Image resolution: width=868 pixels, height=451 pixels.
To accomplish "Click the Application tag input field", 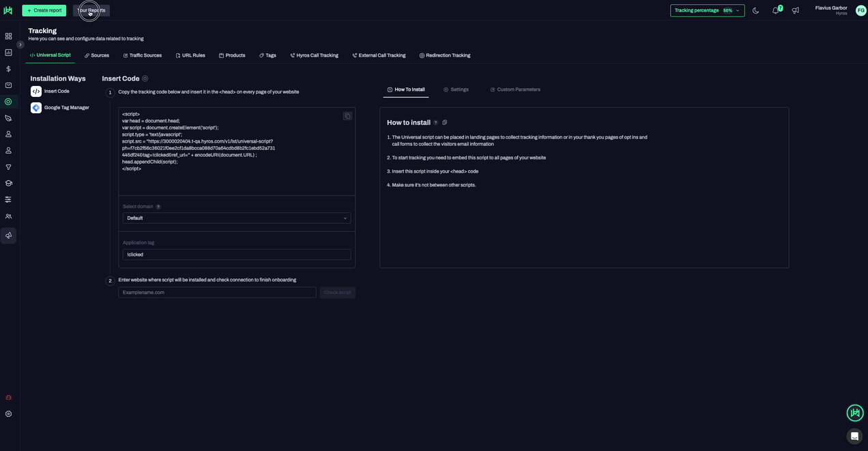I will tap(237, 254).
